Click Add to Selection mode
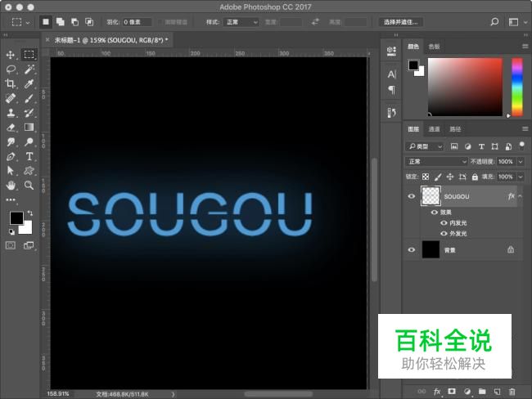This screenshot has height=399, width=532. (61, 22)
